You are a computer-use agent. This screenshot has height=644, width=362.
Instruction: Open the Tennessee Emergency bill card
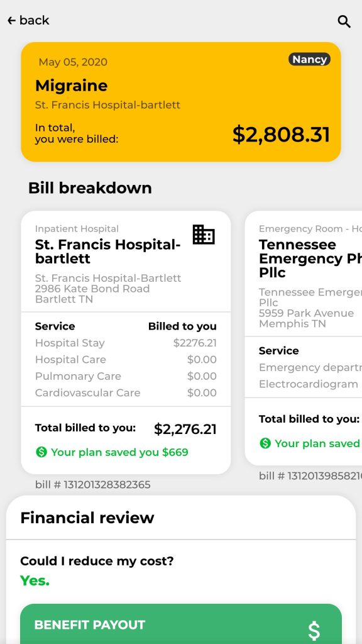pos(304,338)
